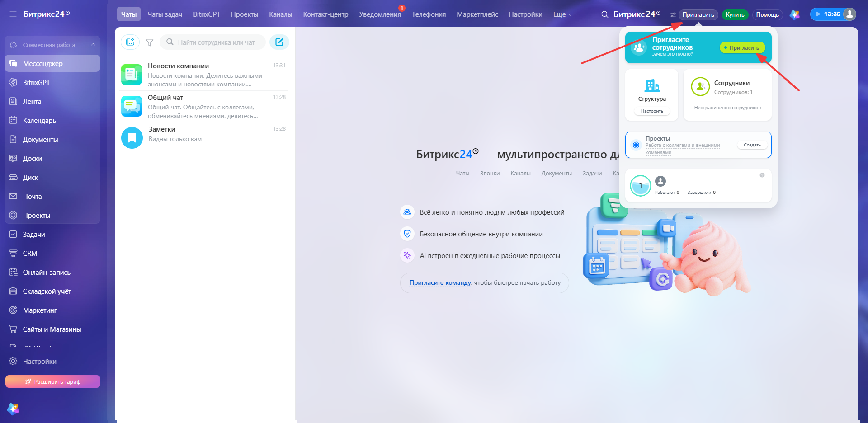
Task: Click the green + Пригласить button in popup
Action: (x=742, y=47)
